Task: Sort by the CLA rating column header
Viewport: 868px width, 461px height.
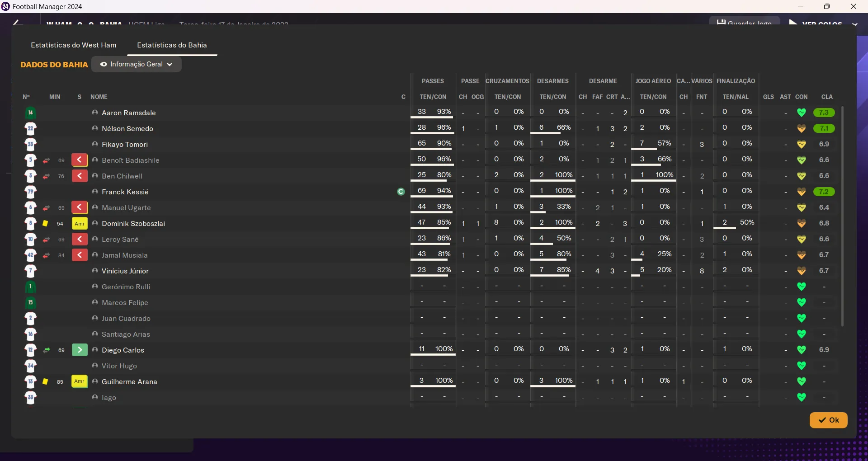Action: click(x=827, y=97)
